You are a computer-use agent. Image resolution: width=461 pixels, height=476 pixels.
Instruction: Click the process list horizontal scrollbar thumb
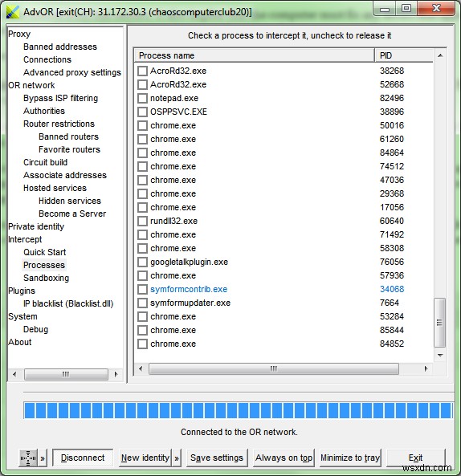pyautogui.click(x=274, y=368)
